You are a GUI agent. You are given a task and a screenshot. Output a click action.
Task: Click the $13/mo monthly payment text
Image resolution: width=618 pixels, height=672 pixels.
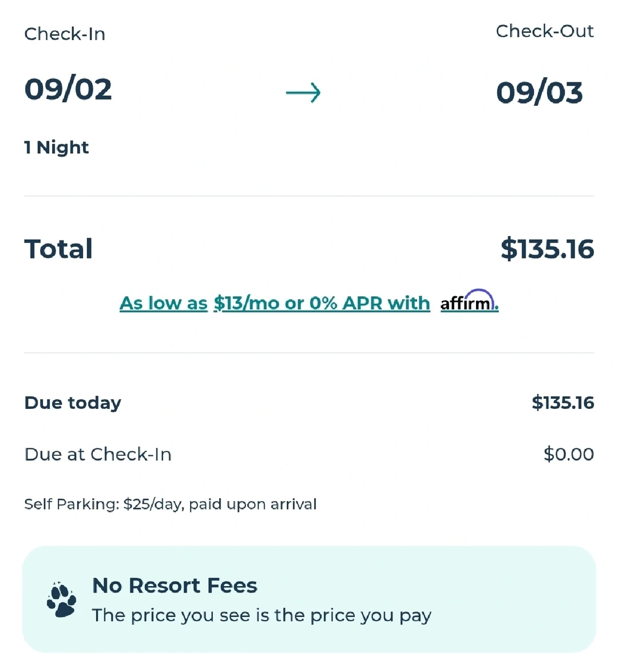[247, 303]
